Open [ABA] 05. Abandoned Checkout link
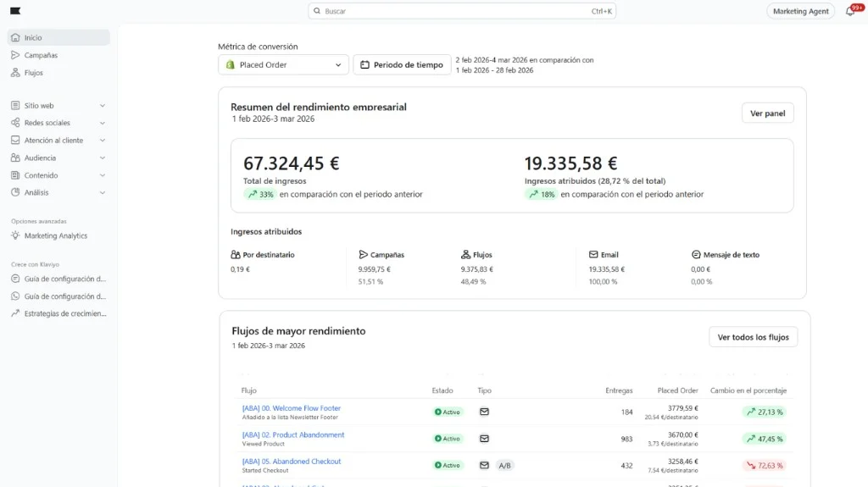The width and height of the screenshot is (868, 487). [292, 461]
